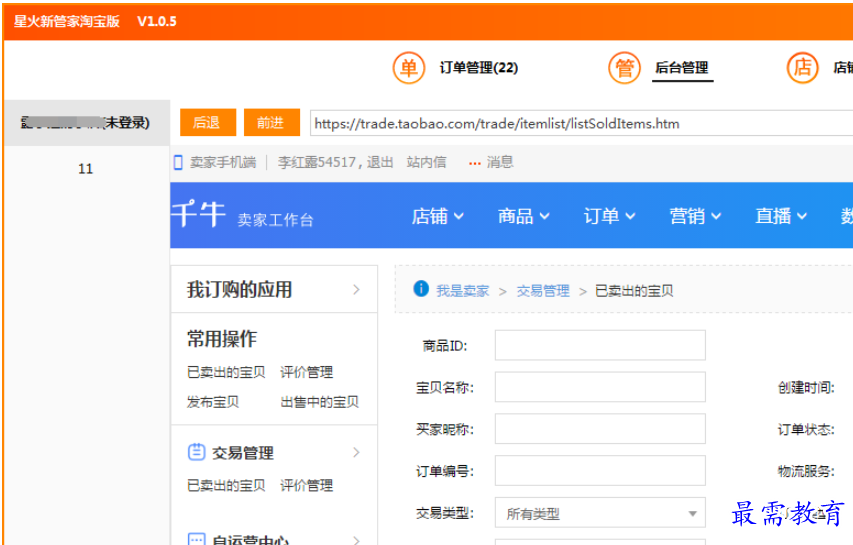
Task: Expand the 商品 menu
Action: click(523, 216)
